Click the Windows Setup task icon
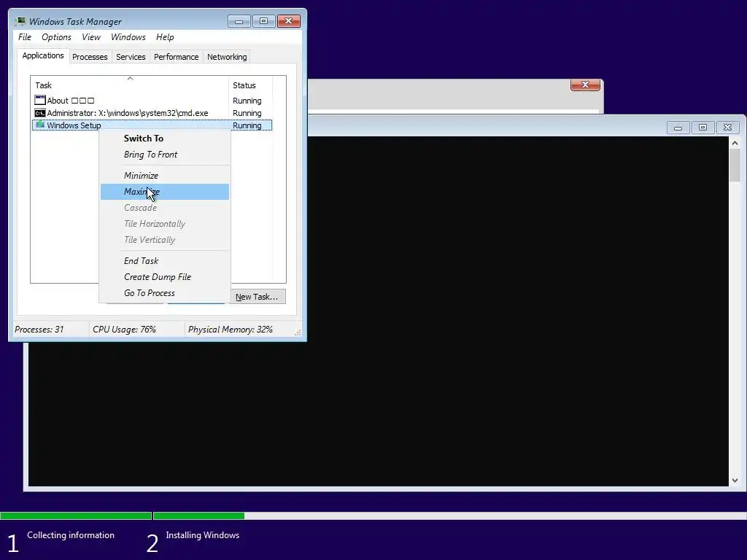This screenshot has width=747, height=560. [x=40, y=125]
